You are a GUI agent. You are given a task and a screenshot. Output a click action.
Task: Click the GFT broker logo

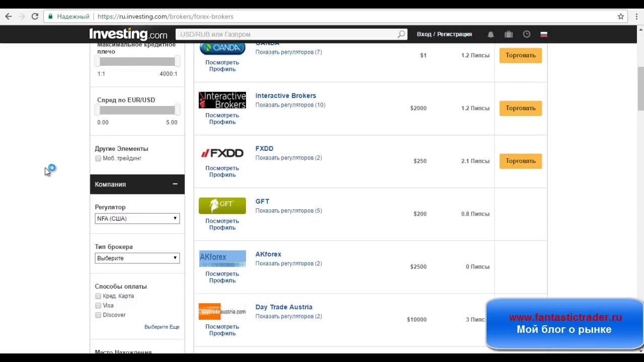click(x=222, y=206)
